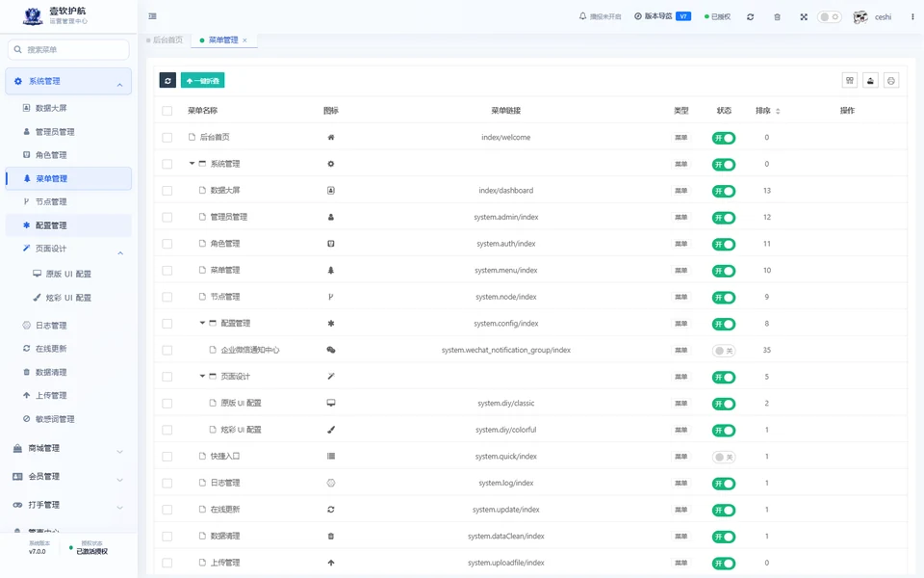Click the ceshi user avatar

click(860, 17)
